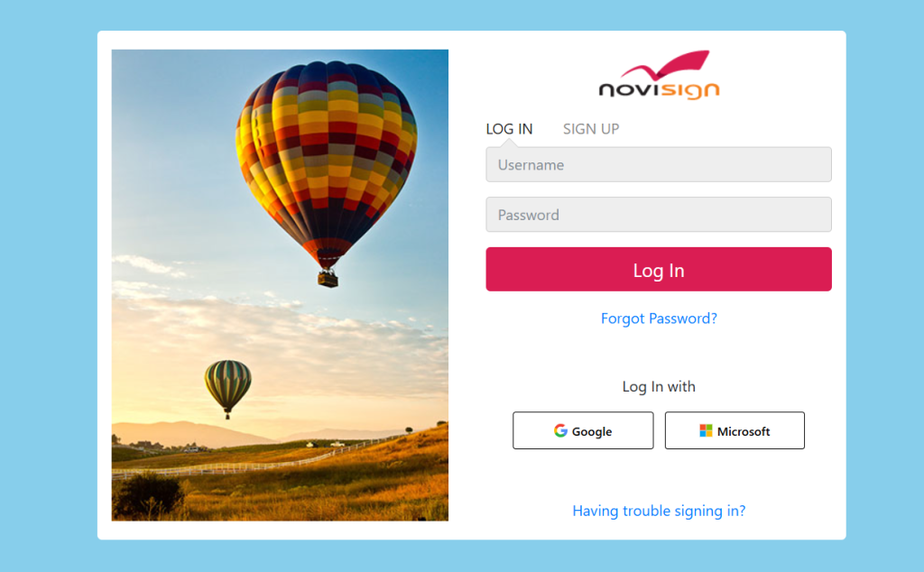Click the red Log In button

(659, 269)
